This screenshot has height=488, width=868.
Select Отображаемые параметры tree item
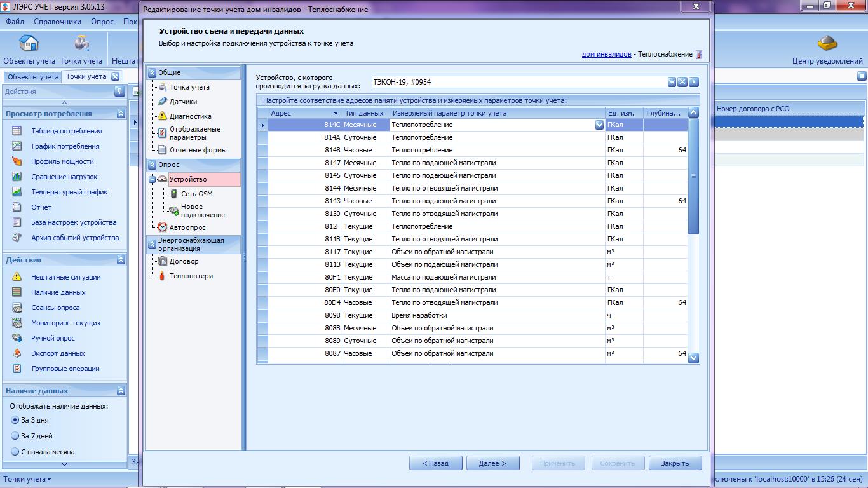coord(195,133)
